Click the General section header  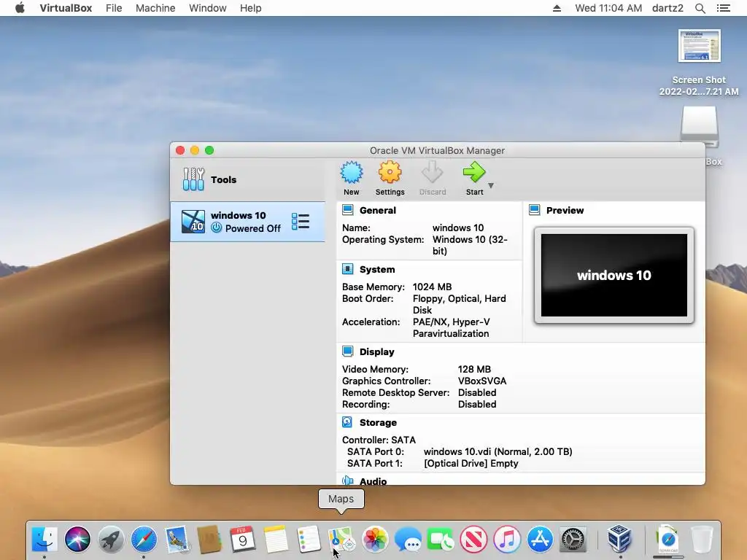coord(377,211)
